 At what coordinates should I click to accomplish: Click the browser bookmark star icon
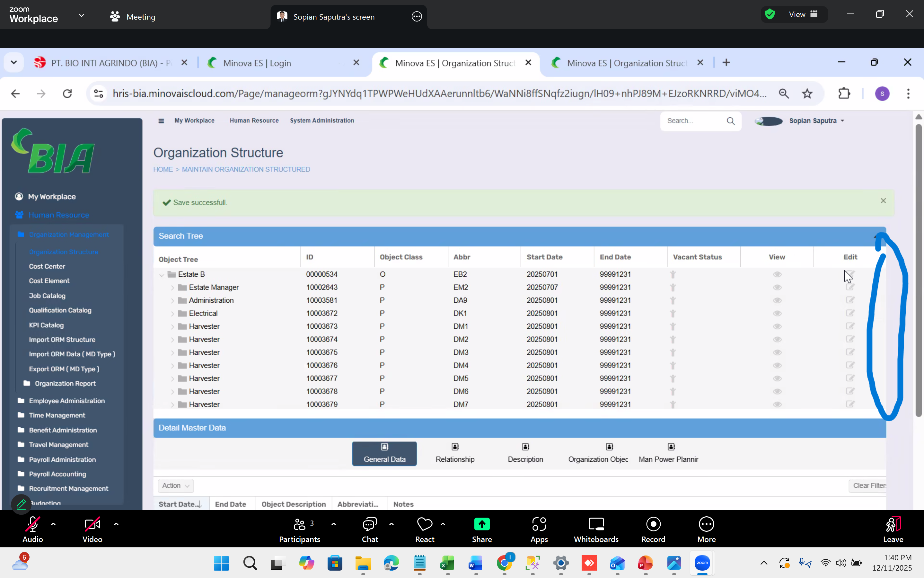pos(807,94)
